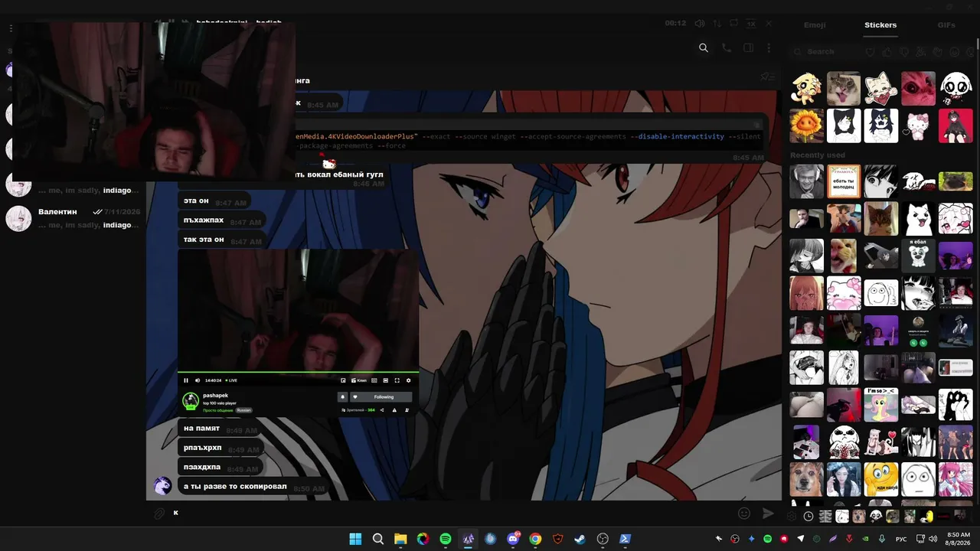Select the Stickers tab
The image size is (980, 551).
pos(880,25)
